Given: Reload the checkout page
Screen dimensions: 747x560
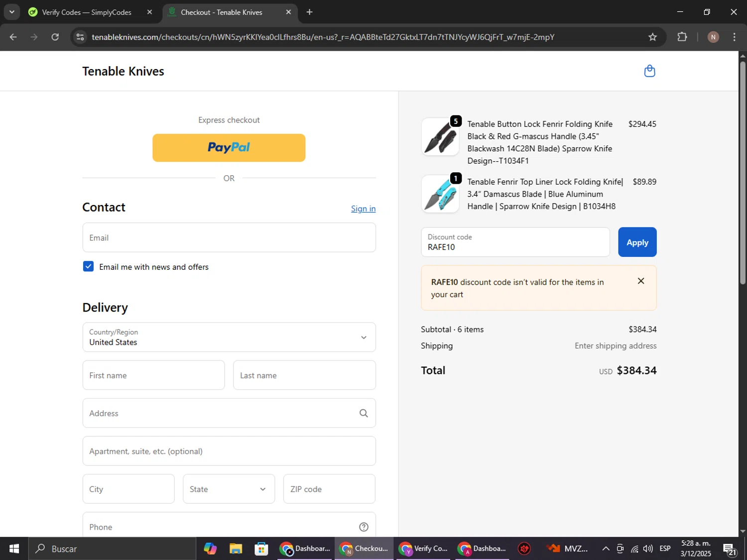Looking at the screenshot, I should pyautogui.click(x=55, y=37).
